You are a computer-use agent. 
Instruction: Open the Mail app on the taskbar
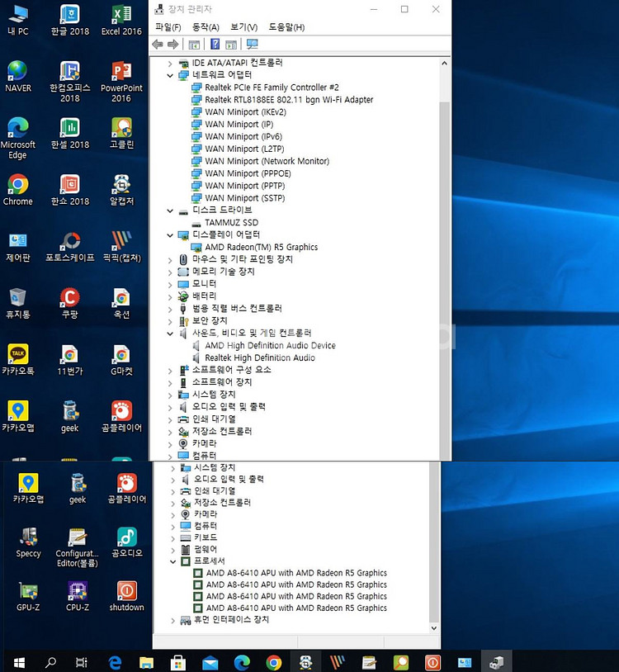tap(210, 663)
